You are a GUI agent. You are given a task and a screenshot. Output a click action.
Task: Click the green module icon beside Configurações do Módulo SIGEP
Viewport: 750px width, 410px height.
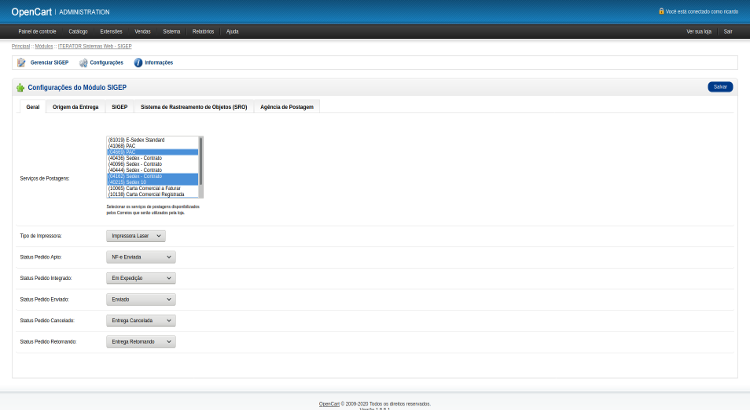point(20,88)
